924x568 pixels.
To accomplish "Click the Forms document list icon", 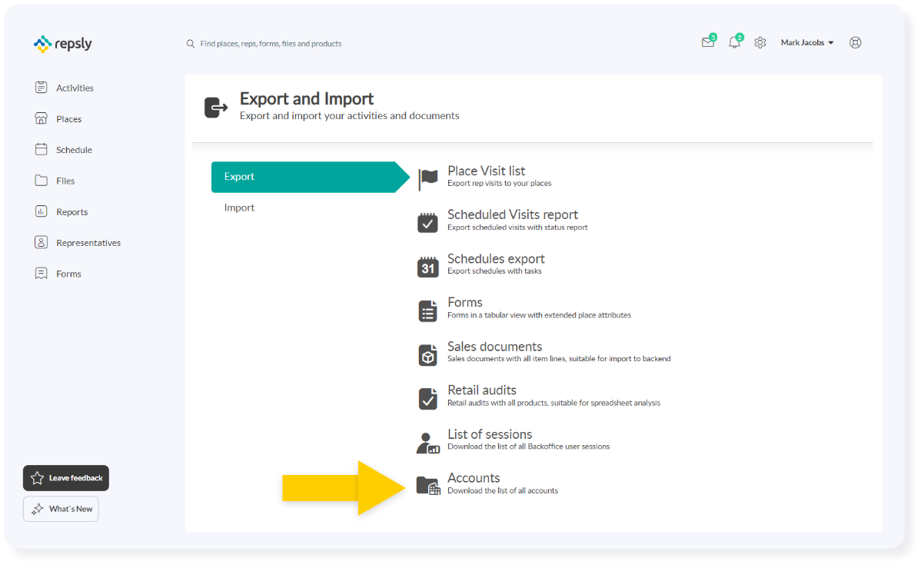I will point(428,311).
